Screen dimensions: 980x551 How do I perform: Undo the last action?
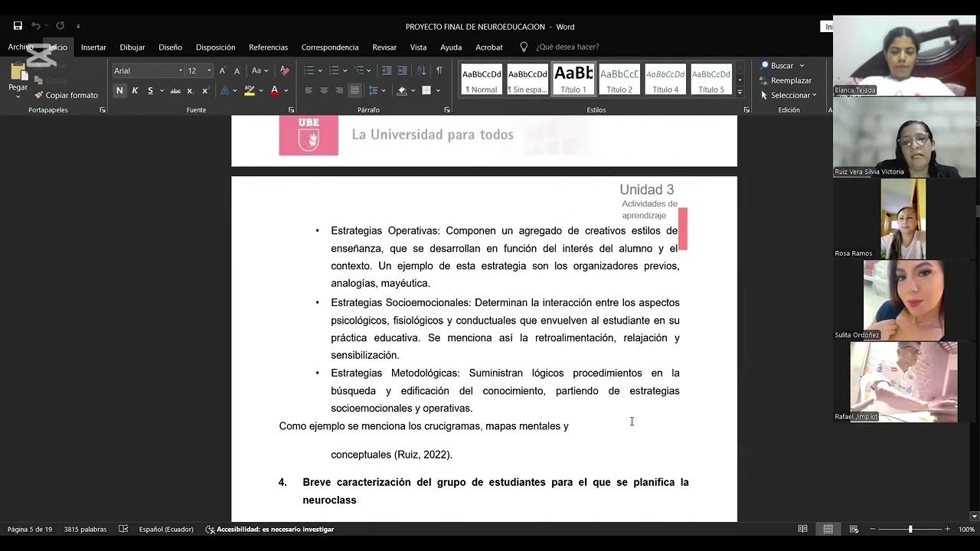35,26
